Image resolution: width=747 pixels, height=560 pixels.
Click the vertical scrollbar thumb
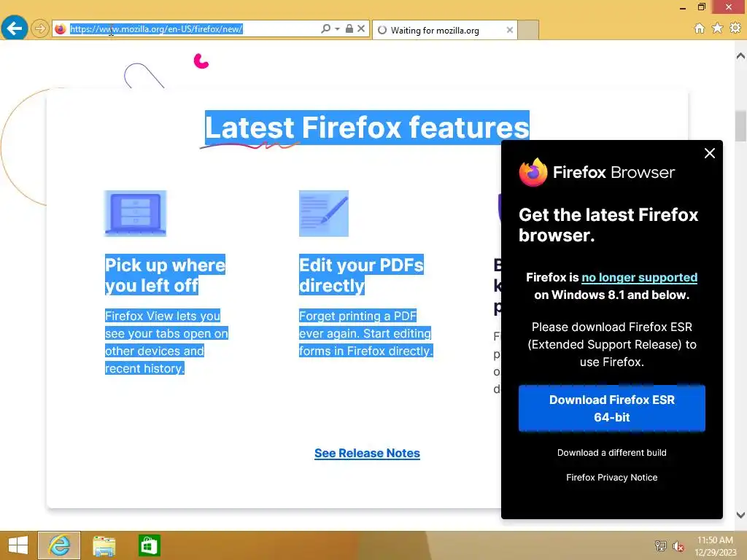[x=740, y=125]
